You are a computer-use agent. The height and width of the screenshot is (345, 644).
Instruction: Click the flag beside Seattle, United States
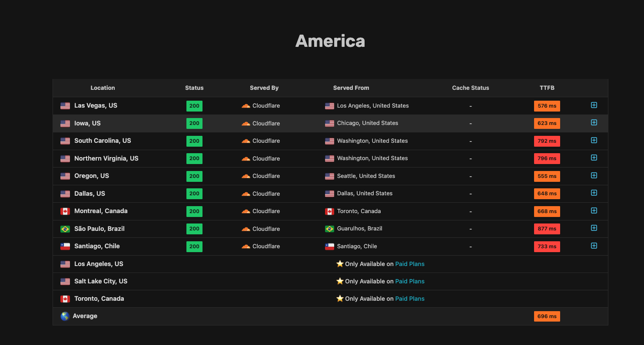pos(330,176)
